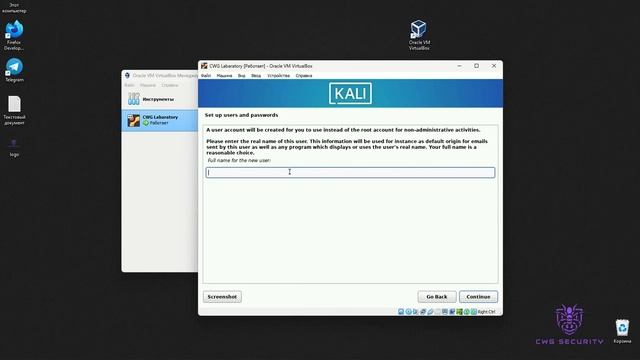The image size is (640, 360).
Task: Click the green virtualization status icon
Action: click(459, 311)
